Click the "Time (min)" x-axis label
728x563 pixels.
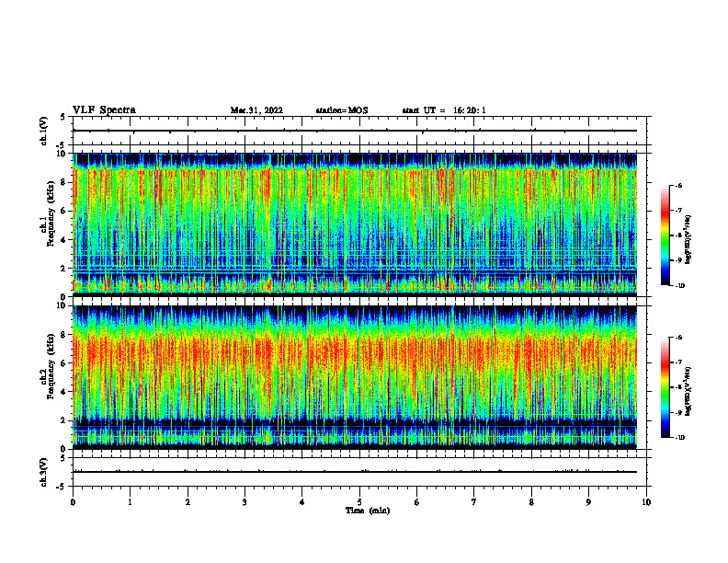(368, 511)
